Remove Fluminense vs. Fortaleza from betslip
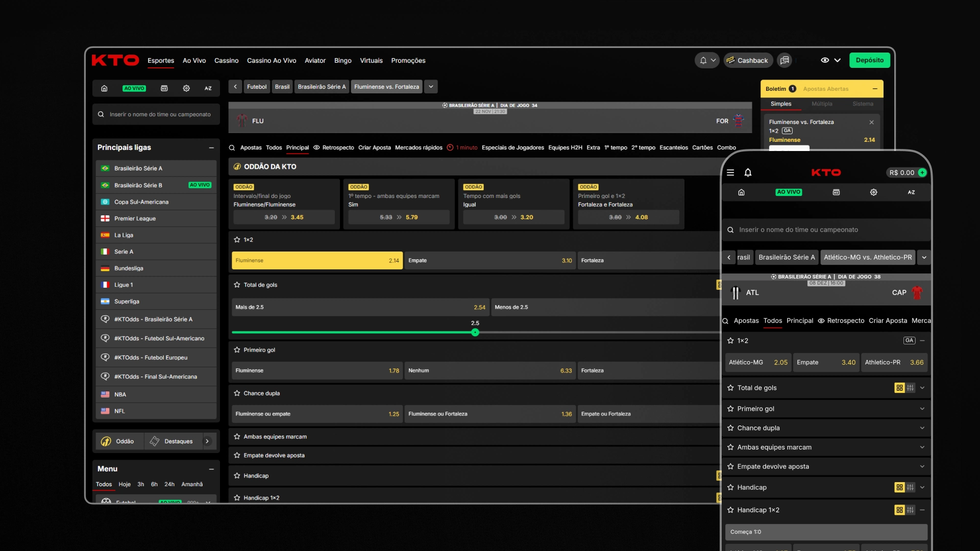The image size is (980, 551). (x=872, y=122)
